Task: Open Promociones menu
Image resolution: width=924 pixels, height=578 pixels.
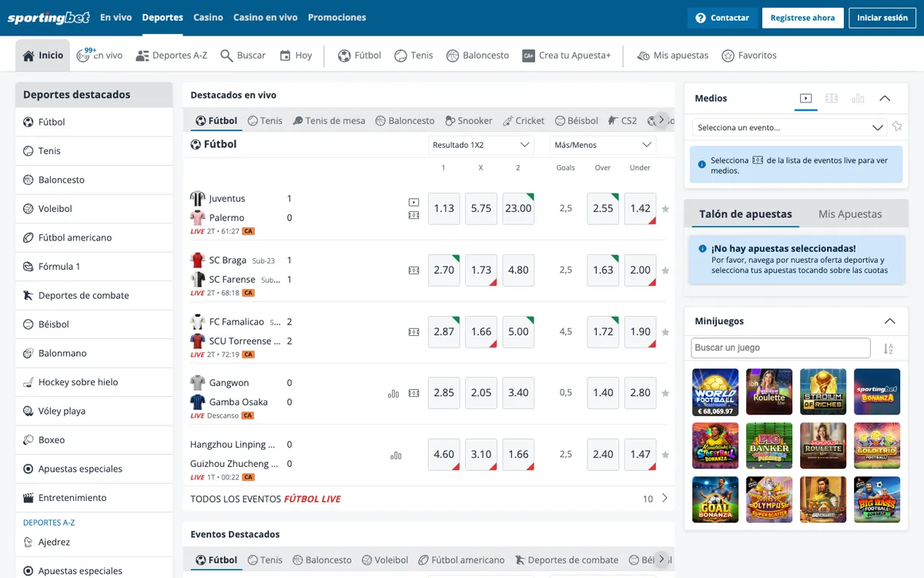Action: [x=336, y=18]
